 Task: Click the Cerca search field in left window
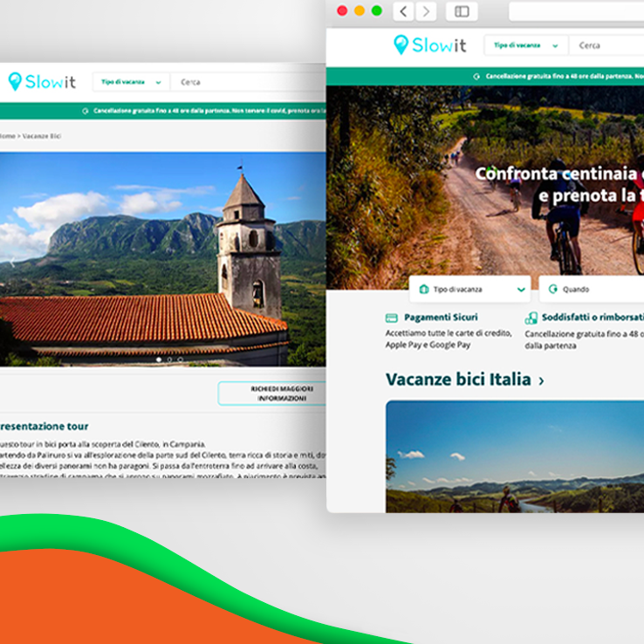248,82
